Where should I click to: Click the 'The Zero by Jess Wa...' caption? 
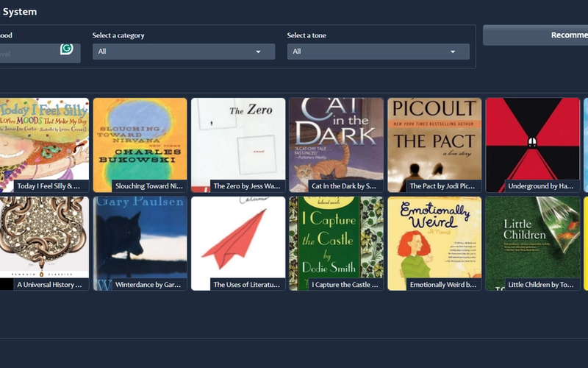[247, 186]
